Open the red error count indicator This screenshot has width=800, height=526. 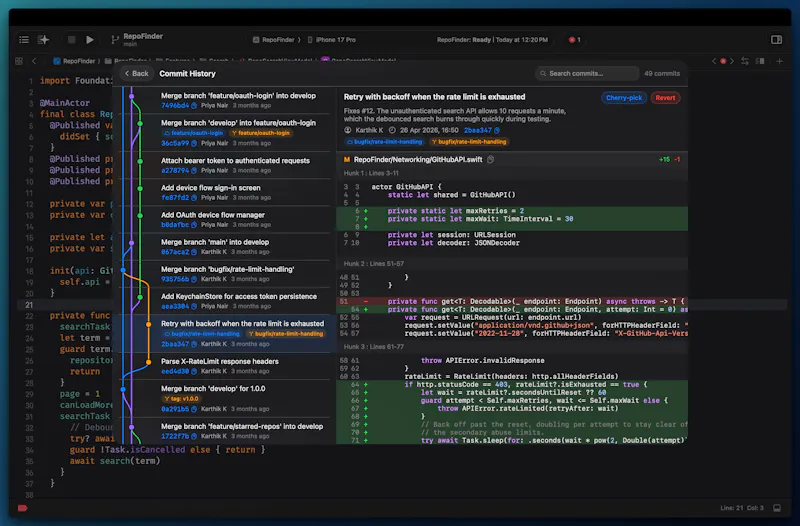point(574,40)
